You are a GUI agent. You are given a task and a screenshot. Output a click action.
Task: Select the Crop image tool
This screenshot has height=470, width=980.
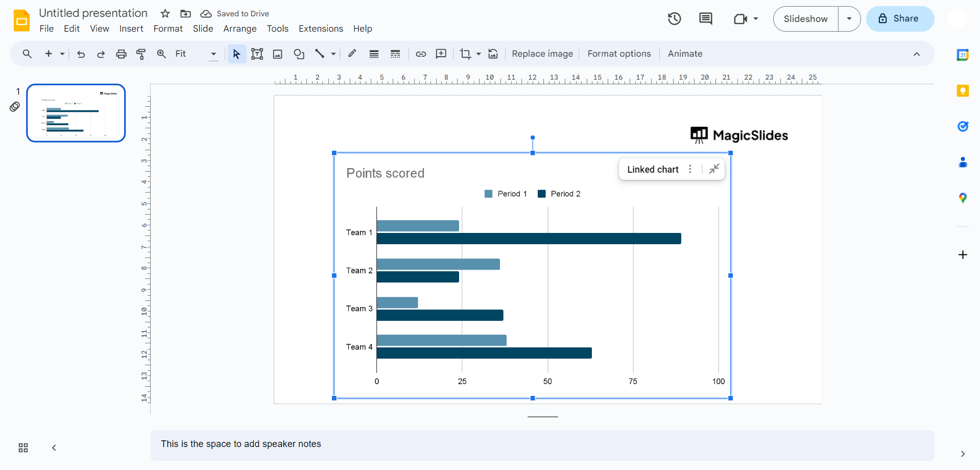click(465, 54)
